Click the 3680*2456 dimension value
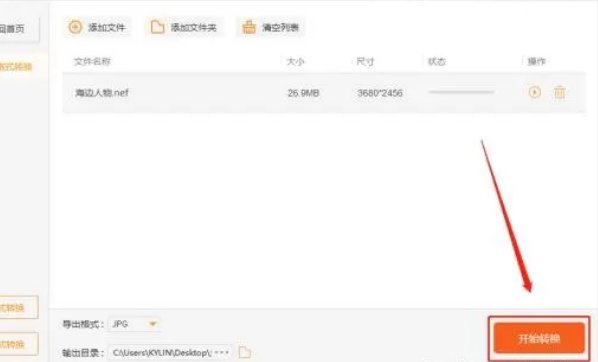 [380, 93]
